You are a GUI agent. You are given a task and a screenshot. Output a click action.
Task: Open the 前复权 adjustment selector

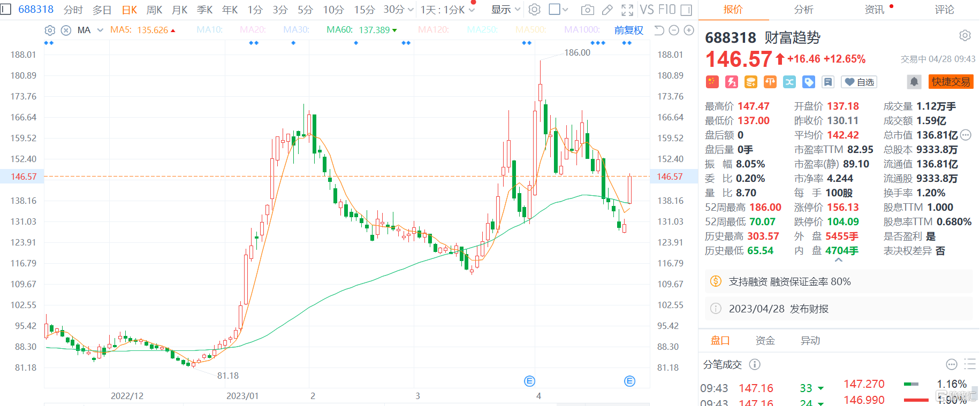pos(628,30)
